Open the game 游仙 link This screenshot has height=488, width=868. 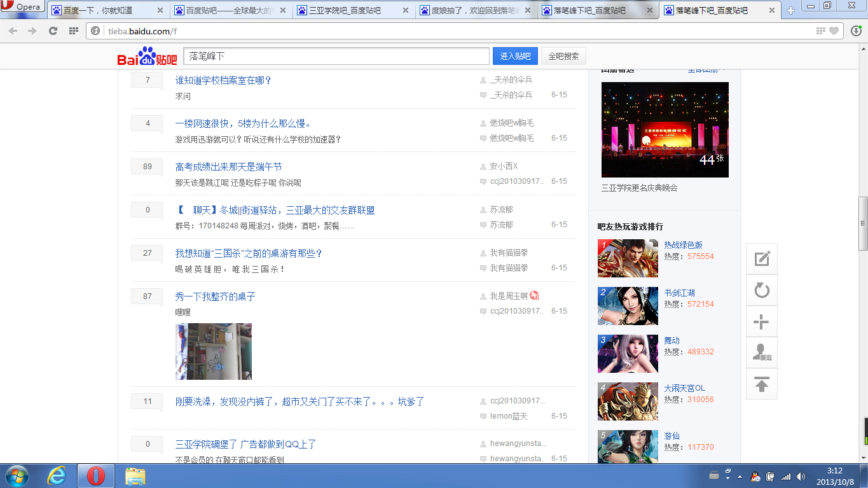tap(672, 436)
